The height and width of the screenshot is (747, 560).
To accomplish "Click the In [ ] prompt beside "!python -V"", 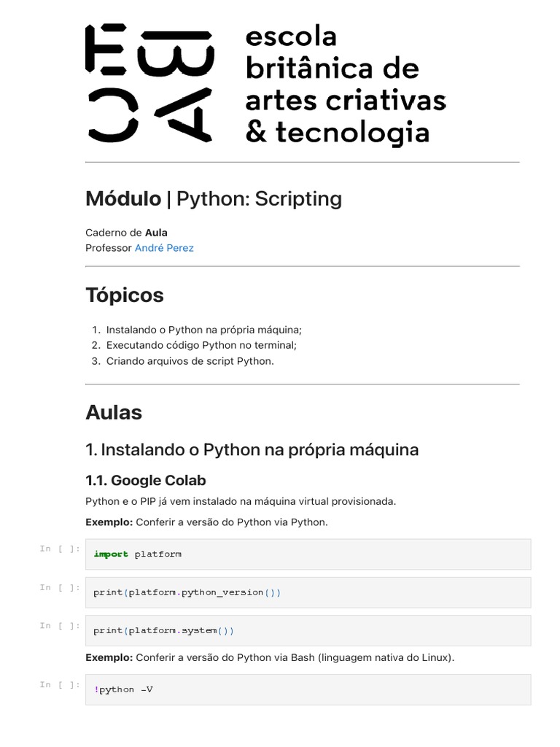I will (x=60, y=685).
